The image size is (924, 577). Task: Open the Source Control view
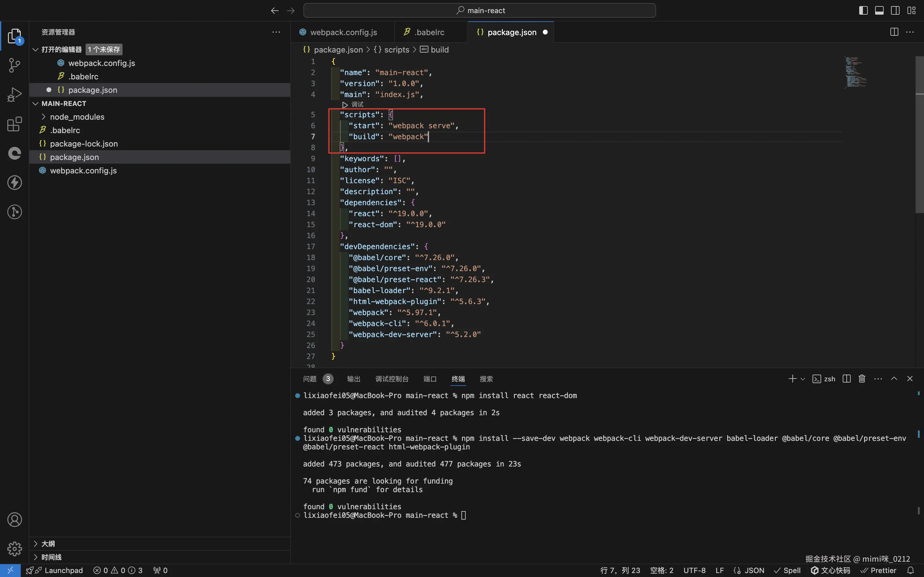(14, 65)
